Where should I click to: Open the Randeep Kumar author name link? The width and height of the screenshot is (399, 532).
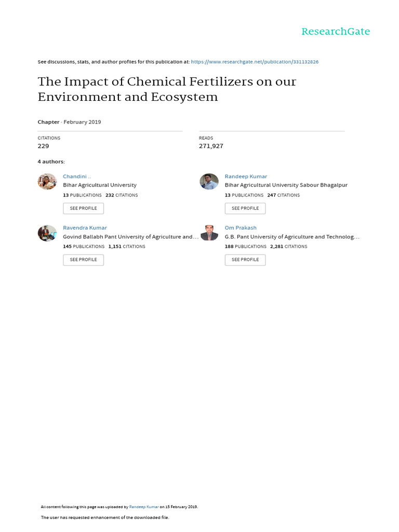246,177
